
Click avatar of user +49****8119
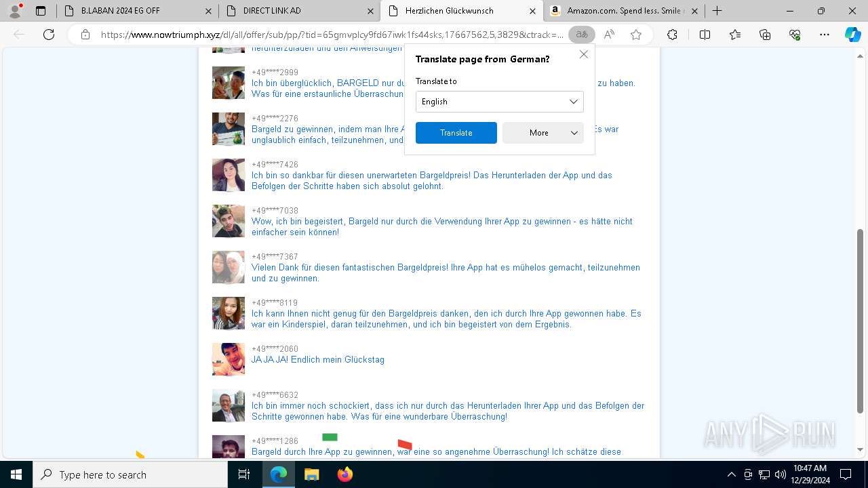(229, 313)
